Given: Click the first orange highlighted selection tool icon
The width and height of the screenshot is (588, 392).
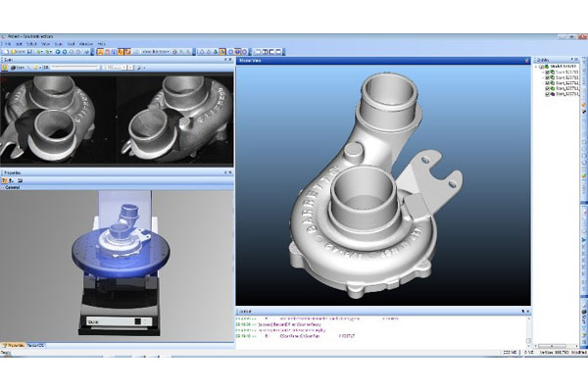Looking at the screenshot, I should click(100, 52).
